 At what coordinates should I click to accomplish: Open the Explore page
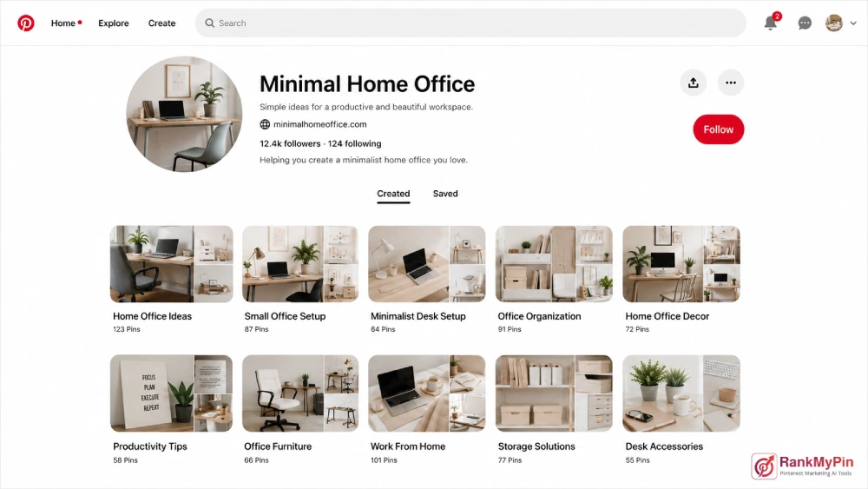[114, 23]
